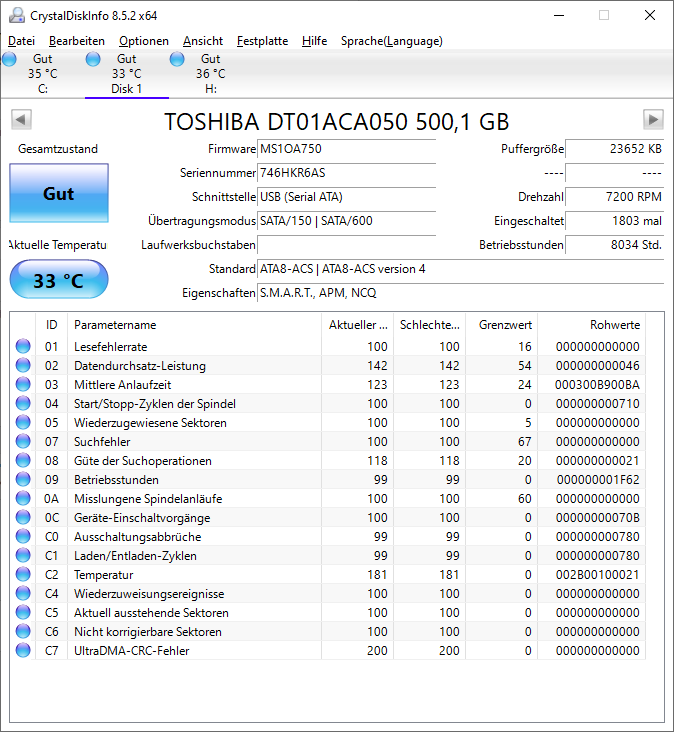Open the Ansicht menu
This screenshot has width=674, height=732.
pos(203,41)
